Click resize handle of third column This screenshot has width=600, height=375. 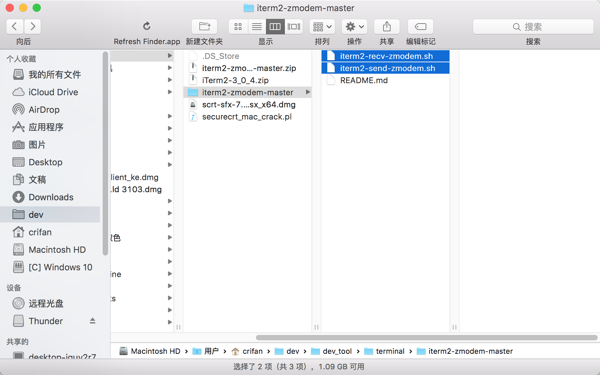[455, 327]
